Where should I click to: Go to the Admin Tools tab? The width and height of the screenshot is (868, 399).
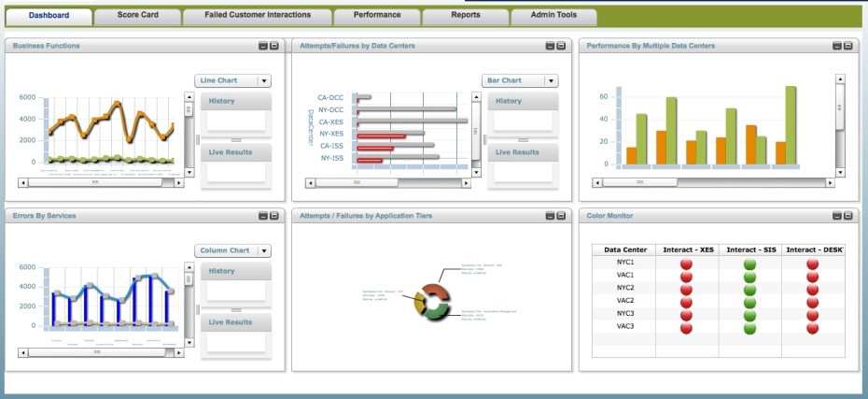point(554,16)
